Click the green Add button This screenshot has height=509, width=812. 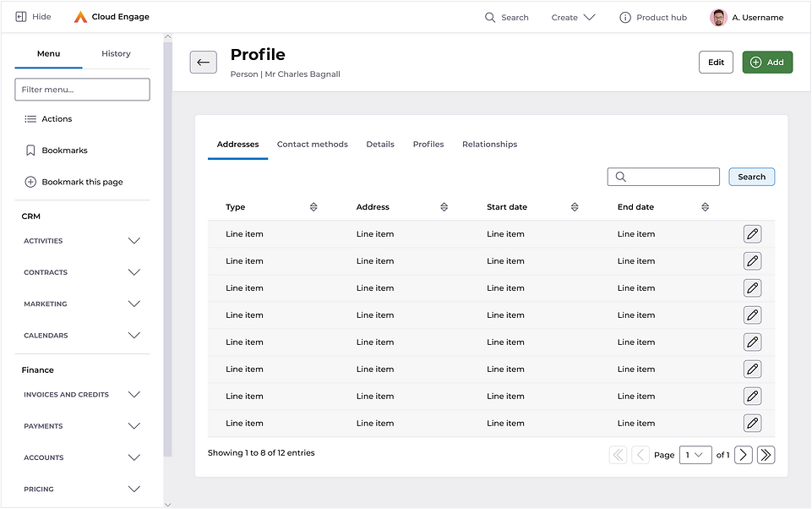click(x=767, y=63)
